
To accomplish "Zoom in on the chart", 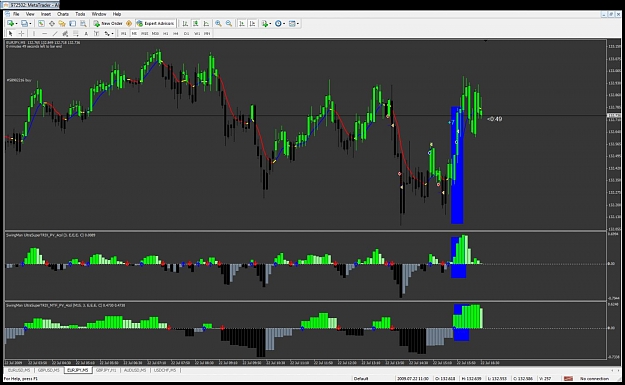I will (x=218, y=24).
